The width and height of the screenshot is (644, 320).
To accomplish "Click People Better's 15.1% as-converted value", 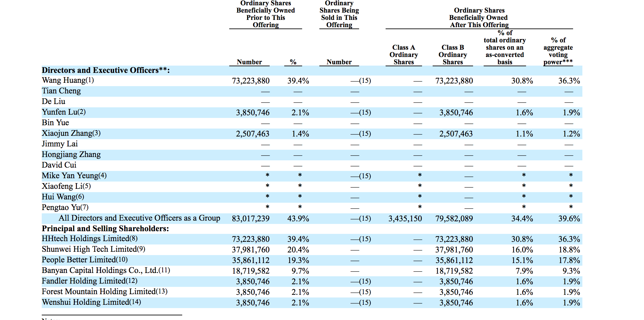I will [x=522, y=260].
